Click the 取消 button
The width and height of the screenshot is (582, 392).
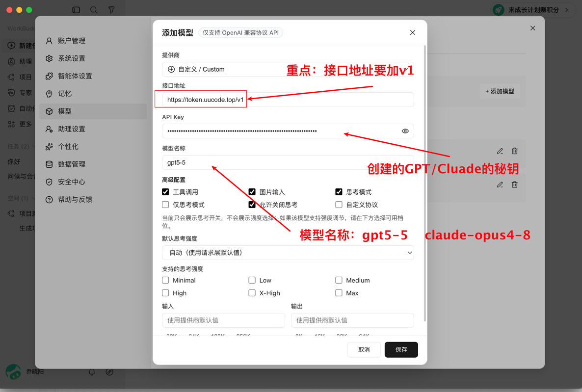(364, 350)
